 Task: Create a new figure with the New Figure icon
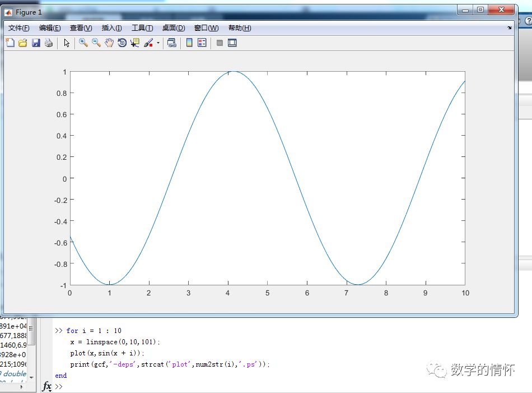(10, 43)
